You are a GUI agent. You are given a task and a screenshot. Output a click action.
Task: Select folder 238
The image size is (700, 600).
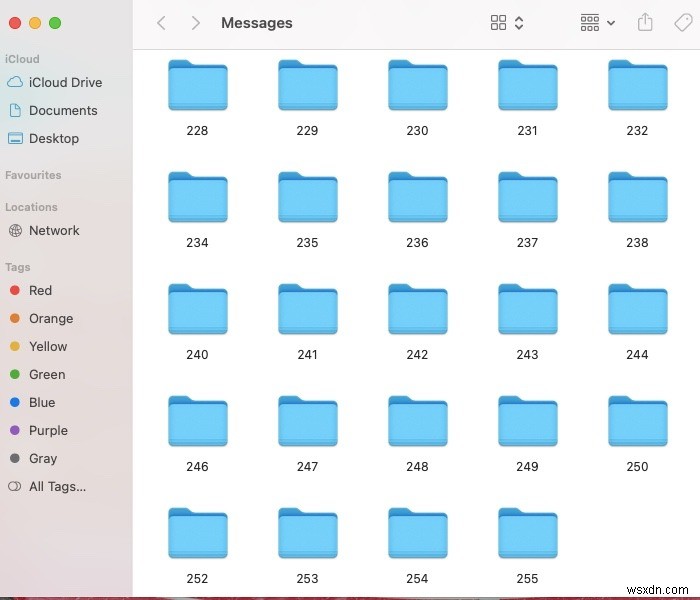638,197
